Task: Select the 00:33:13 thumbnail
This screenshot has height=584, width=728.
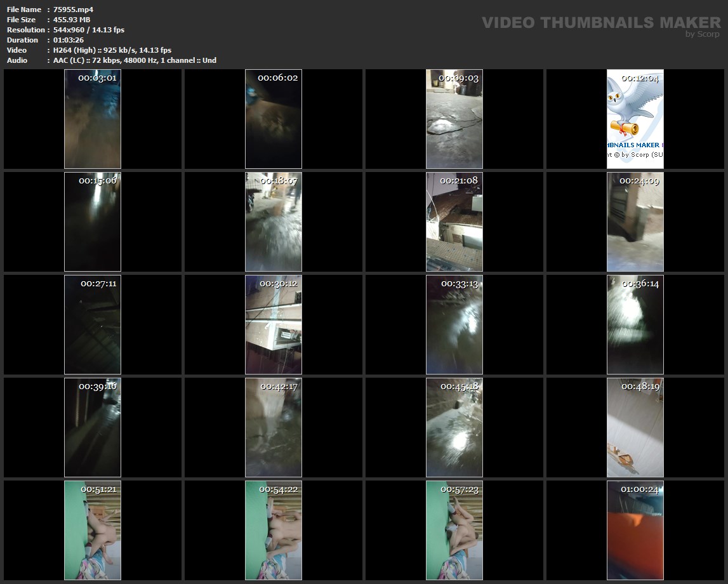Action: pos(454,325)
